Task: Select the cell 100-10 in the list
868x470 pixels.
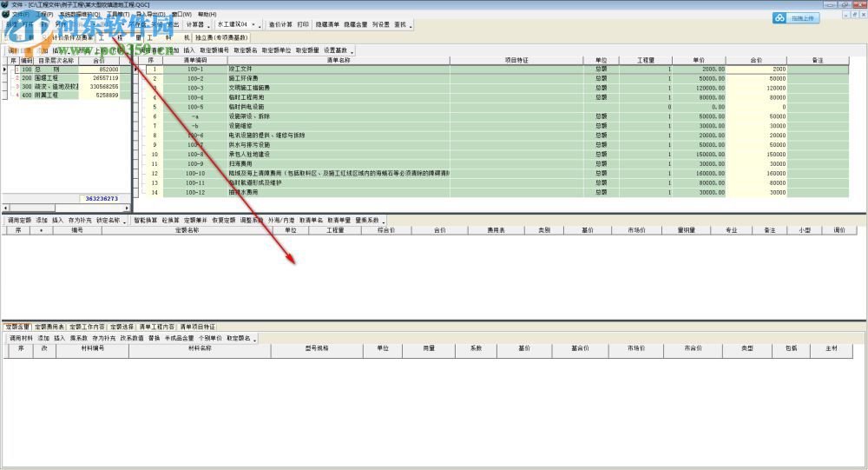Action: tap(194, 174)
